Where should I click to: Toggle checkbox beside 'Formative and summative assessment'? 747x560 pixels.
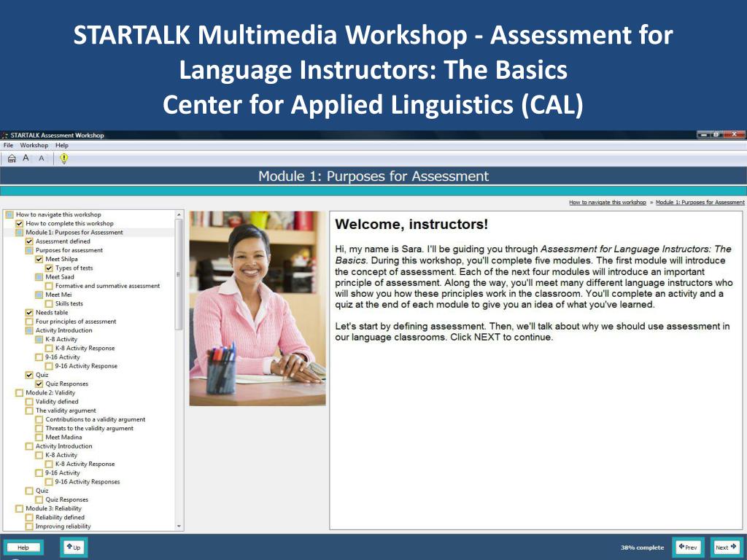49,286
